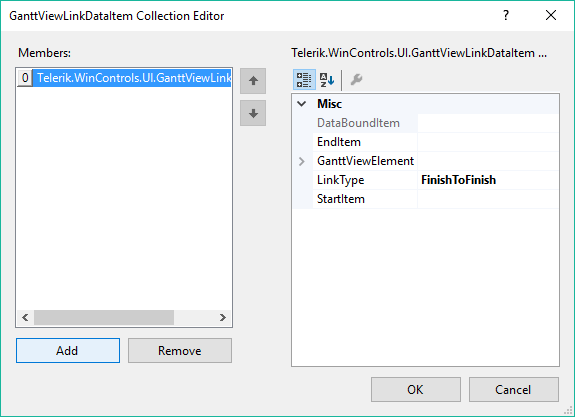Viewport: 575px width, 417px height.
Task: Select the DataBoundItem property row
Action: tap(426, 123)
